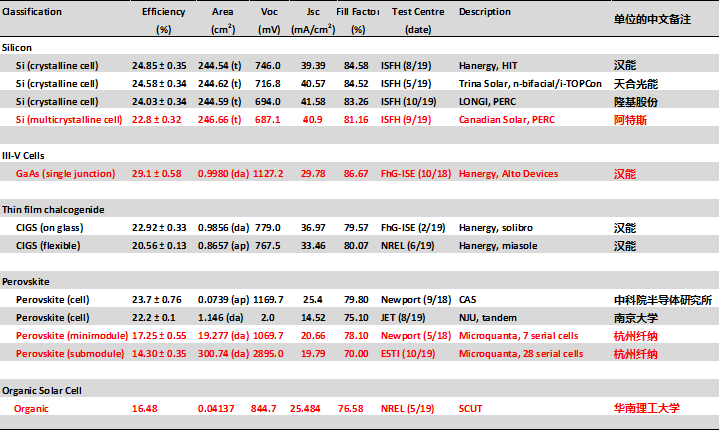Click Perovskite (minimodule) row label
The image size is (720, 432).
click(72, 336)
